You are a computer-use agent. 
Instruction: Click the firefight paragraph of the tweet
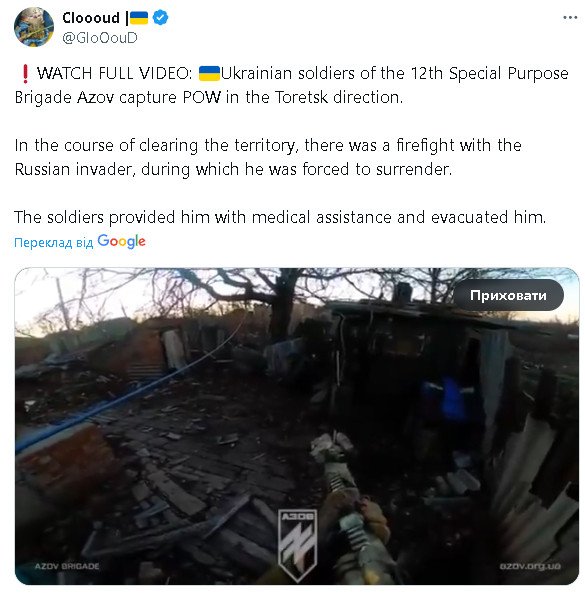point(268,157)
